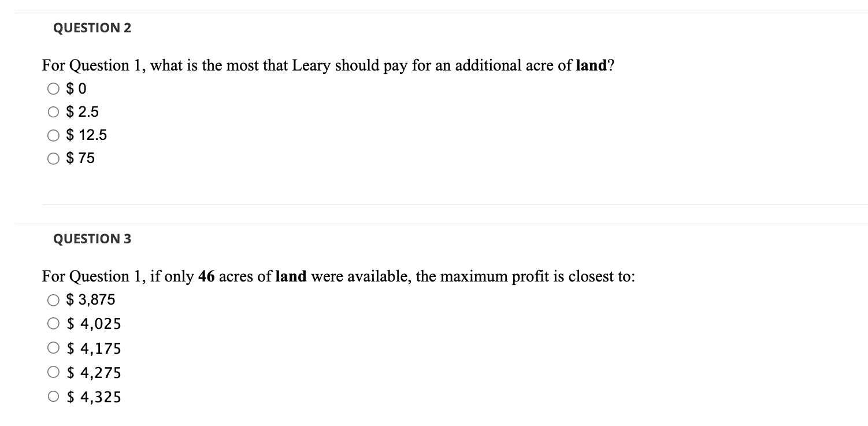Screen dimensions: 868x426
Task: Select the $ 3,875 radio button
Action: [54, 299]
